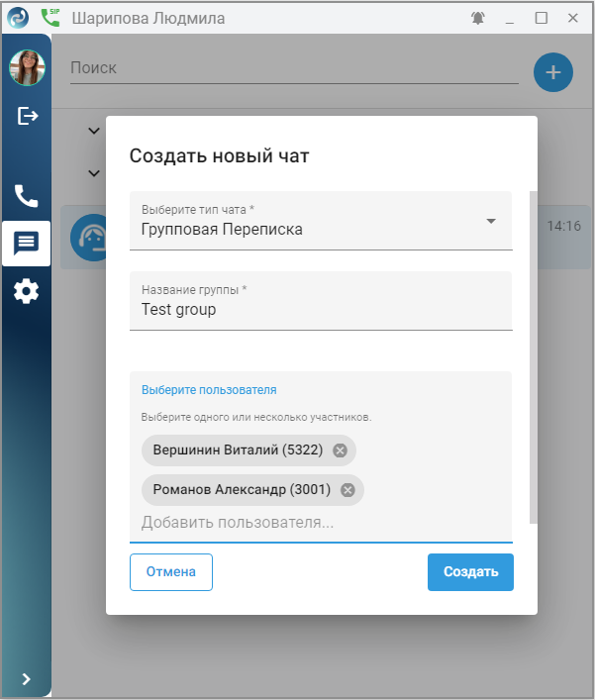The height and width of the screenshot is (700, 595).
Task: Click the dialog vertical scrollbar
Action: click(x=535, y=356)
